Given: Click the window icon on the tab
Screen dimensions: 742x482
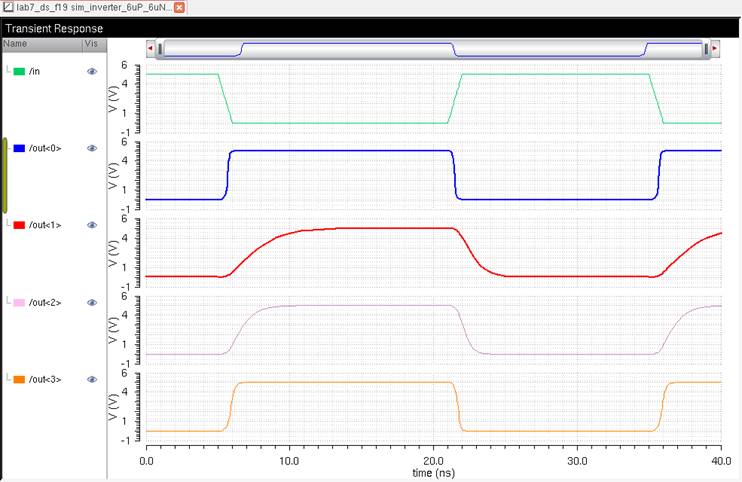Looking at the screenshot, I should [8, 7].
